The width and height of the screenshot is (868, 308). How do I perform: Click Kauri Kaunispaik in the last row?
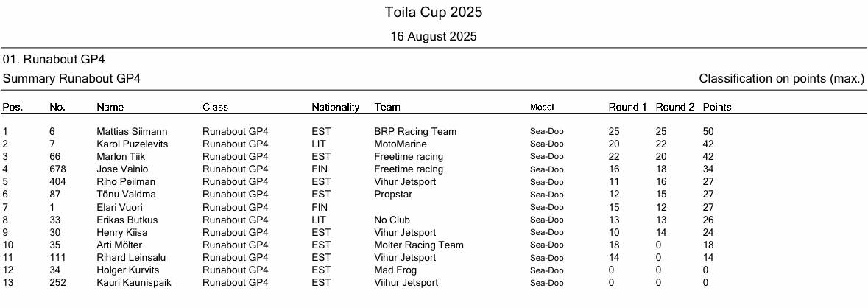point(134,282)
